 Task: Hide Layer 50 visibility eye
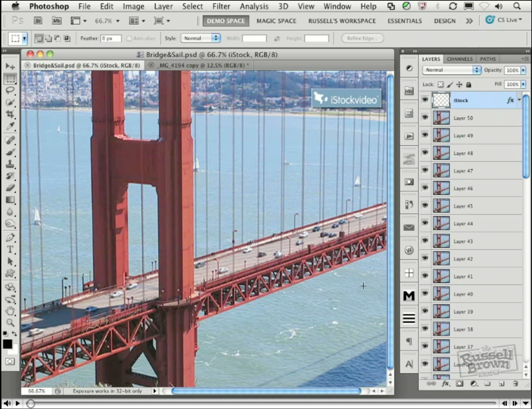pos(425,118)
